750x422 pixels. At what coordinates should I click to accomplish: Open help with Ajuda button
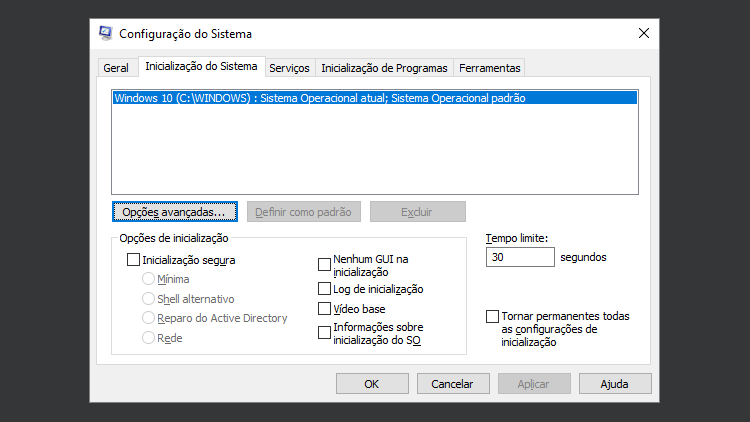[615, 384]
